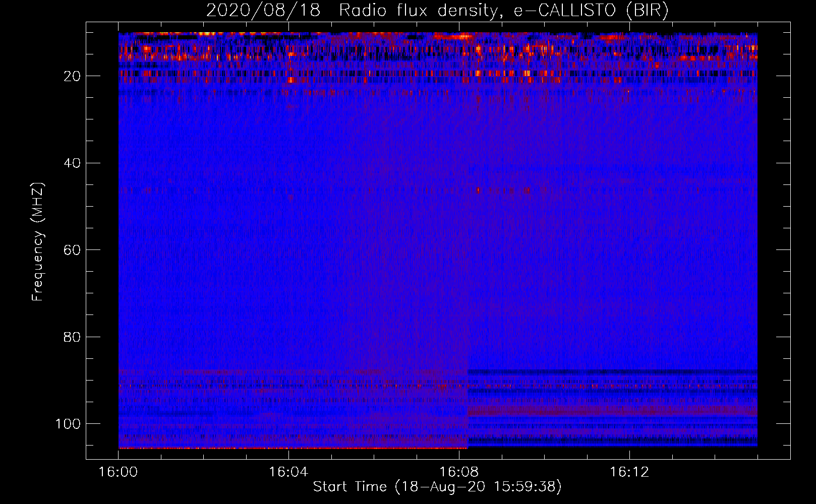816x504 pixels.
Task: Click the 16:08 time tick label
Action: [459, 472]
